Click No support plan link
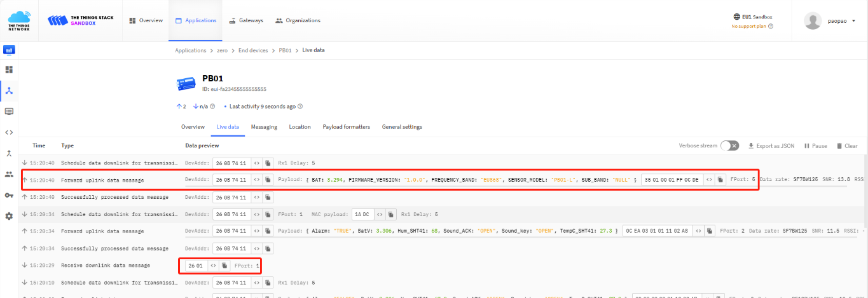 (748, 27)
